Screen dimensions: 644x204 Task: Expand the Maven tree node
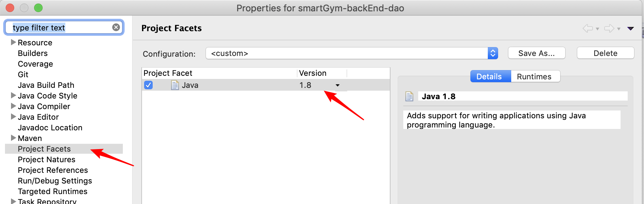13,138
